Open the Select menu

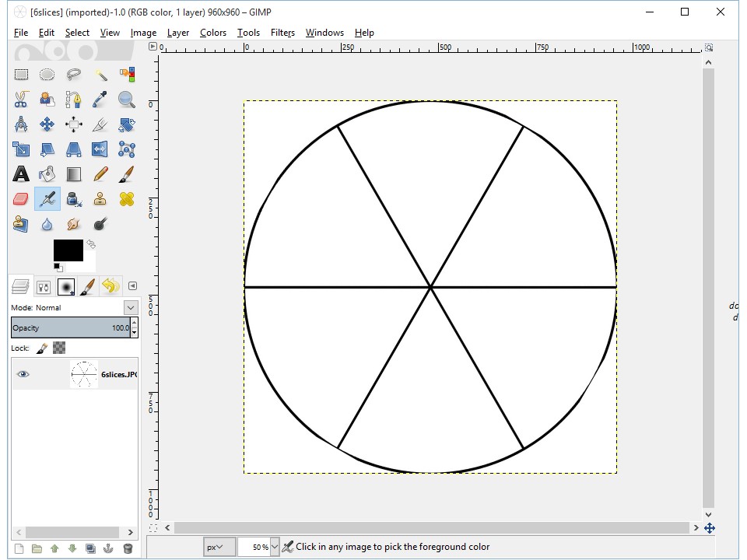tap(77, 33)
